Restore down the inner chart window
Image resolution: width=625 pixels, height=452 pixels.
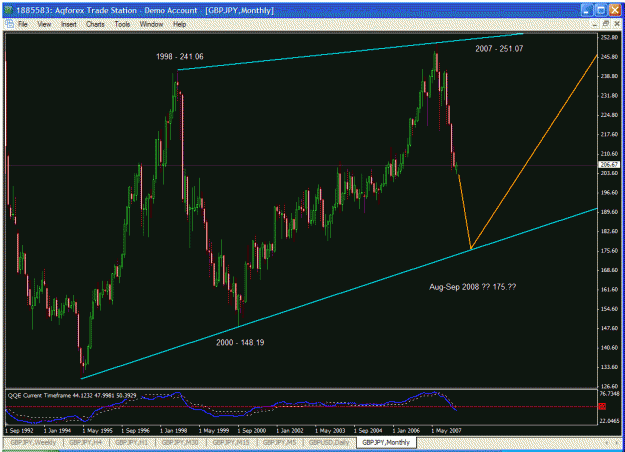pyautogui.click(x=605, y=24)
